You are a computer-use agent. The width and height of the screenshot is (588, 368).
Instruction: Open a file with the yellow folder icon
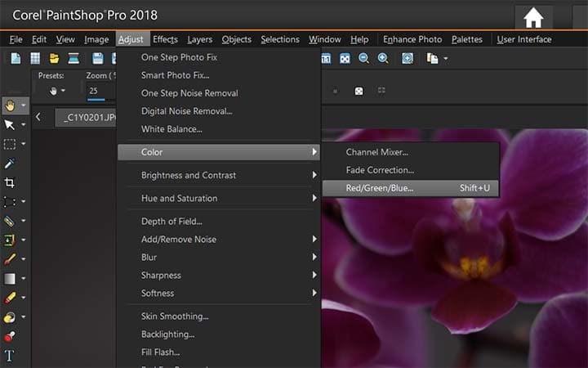click(x=55, y=59)
